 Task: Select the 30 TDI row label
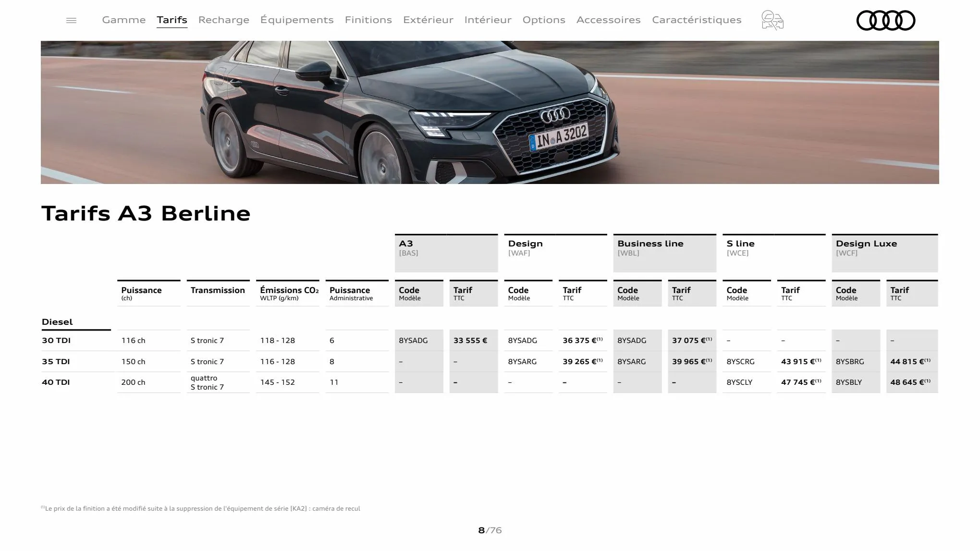click(x=56, y=340)
